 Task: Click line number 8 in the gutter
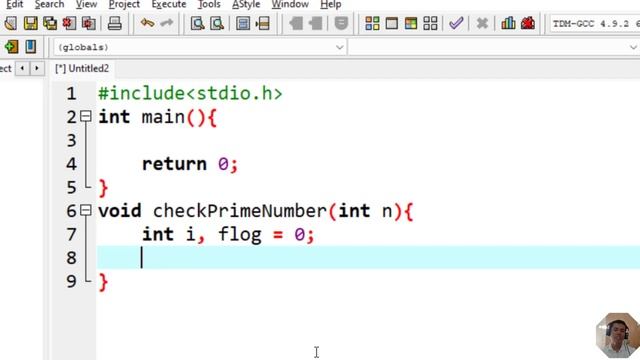click(x=71, y=258)
